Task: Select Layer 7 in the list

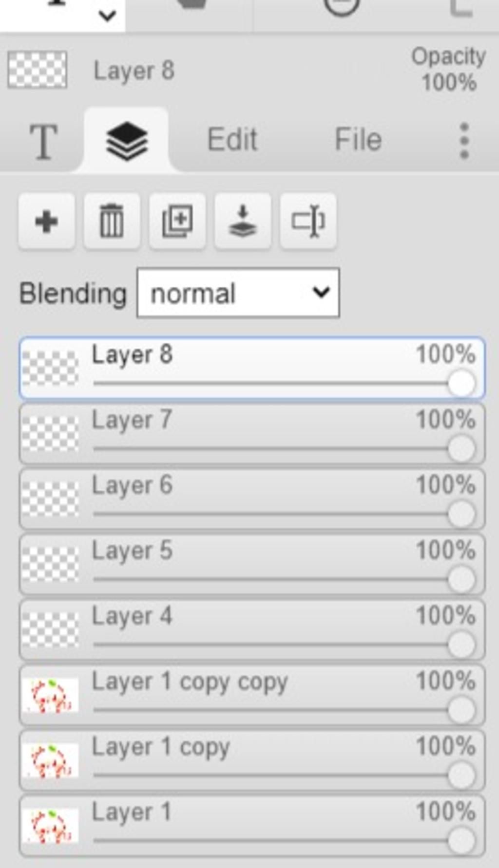Action: click(252, 434)
